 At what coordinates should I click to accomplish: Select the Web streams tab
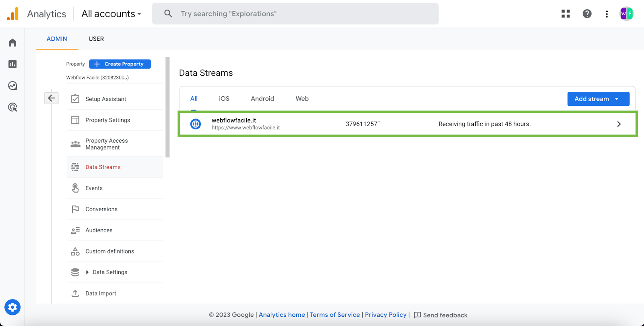click(302, 99)
